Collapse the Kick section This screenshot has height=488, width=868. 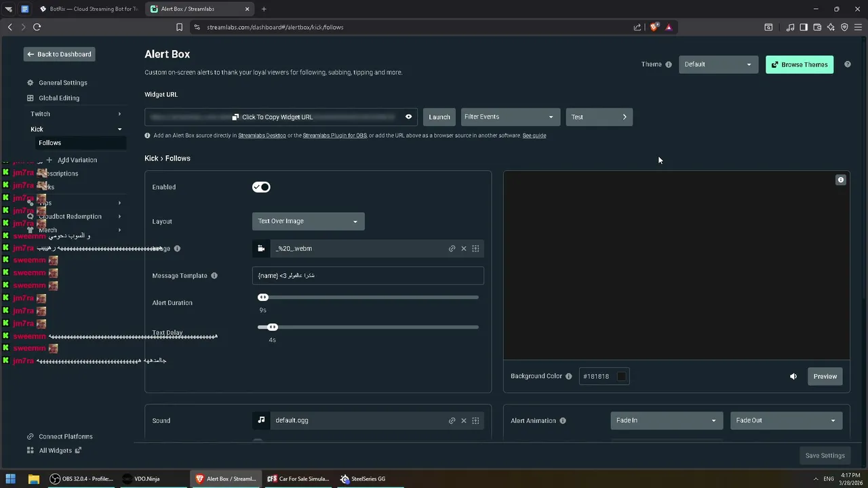point(76,129)
